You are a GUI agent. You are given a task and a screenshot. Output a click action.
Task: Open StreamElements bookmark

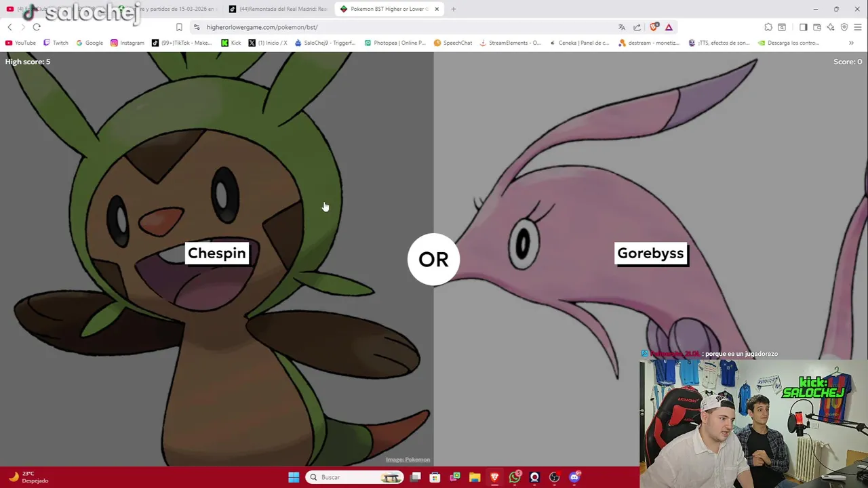tap(511, 43)
